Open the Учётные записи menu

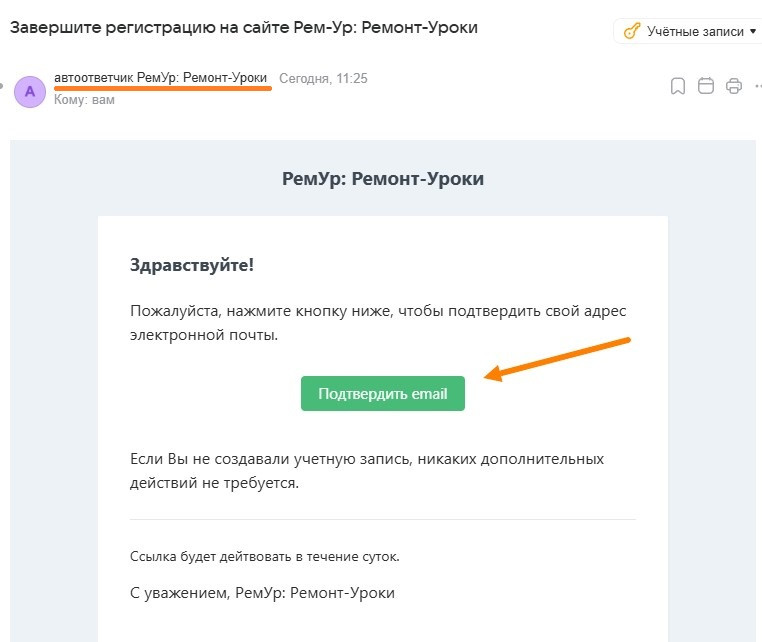tap(688, 31)
